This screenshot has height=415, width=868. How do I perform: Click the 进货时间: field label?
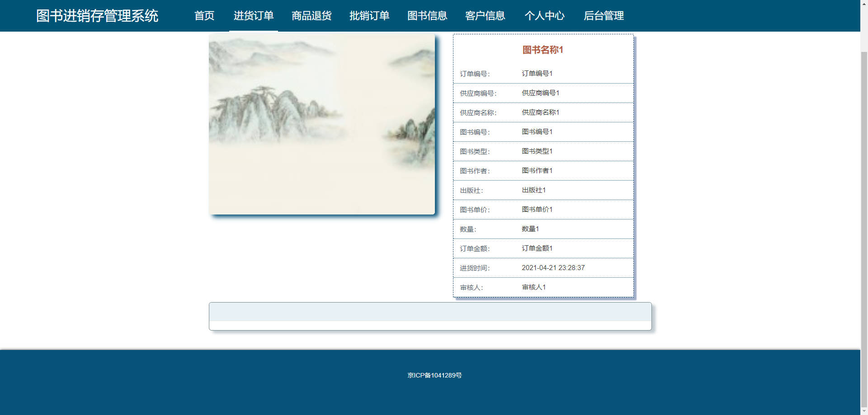(x=475, y=268)
